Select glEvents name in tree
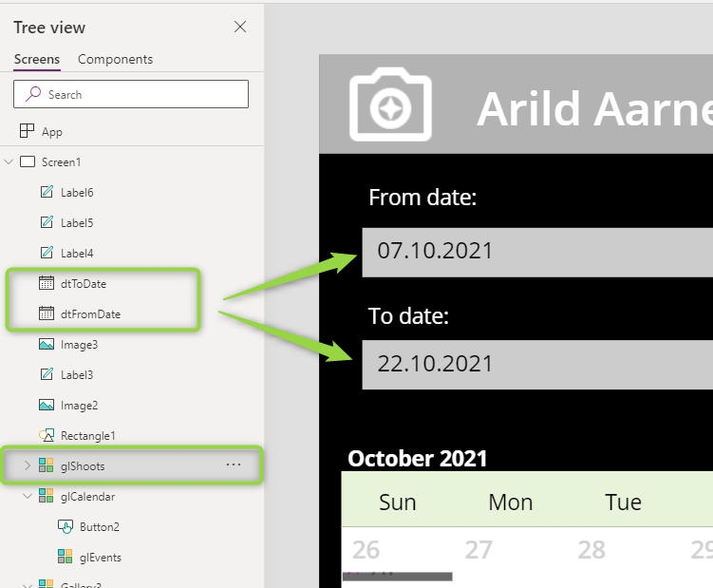 point(101,558)
